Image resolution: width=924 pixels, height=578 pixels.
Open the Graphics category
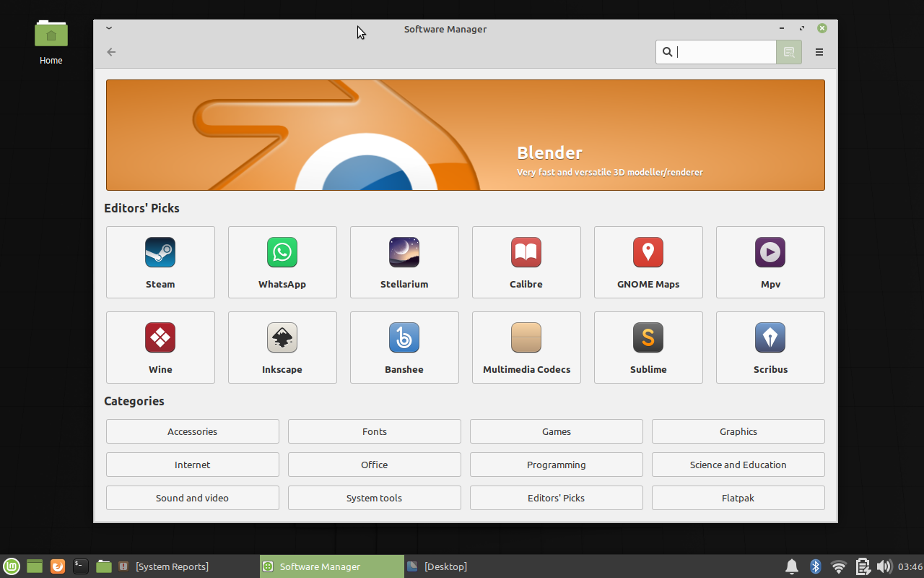pos(738,431)
